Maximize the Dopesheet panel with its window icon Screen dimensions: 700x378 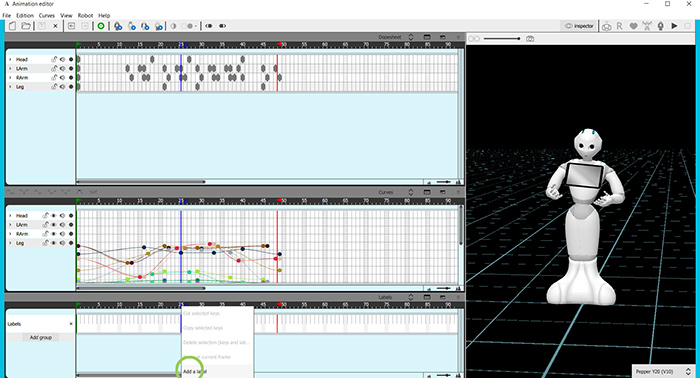[427, 37]
